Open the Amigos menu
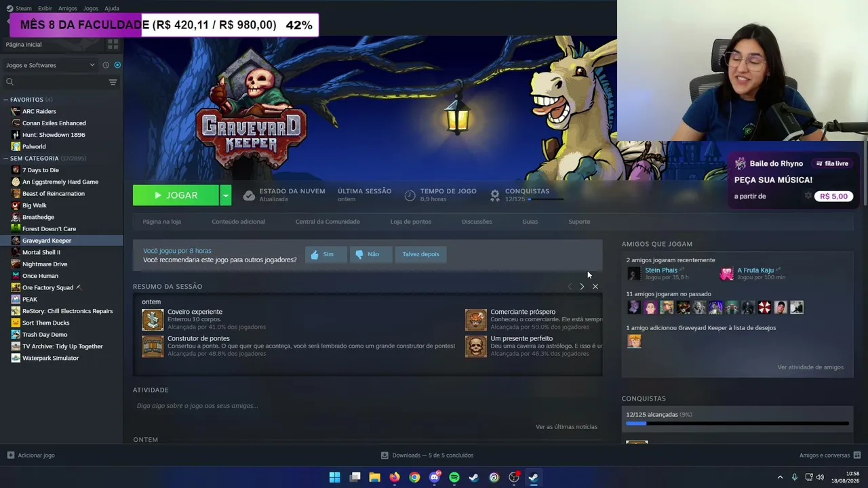 tap(68, 8)
